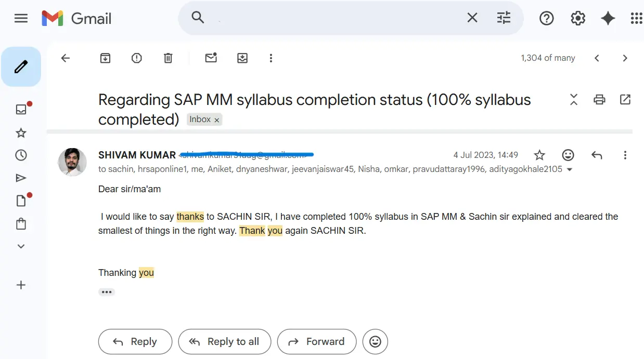Click SHIVAM KUMAR profile picture

[72, 162]
